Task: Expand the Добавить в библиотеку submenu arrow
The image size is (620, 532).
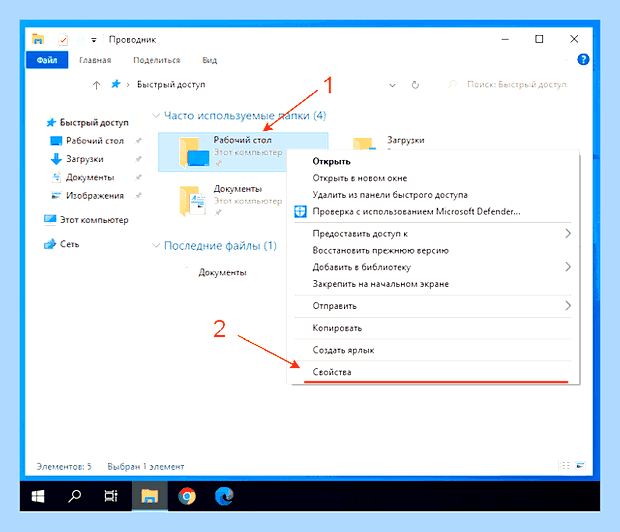Action: (568, 267)
